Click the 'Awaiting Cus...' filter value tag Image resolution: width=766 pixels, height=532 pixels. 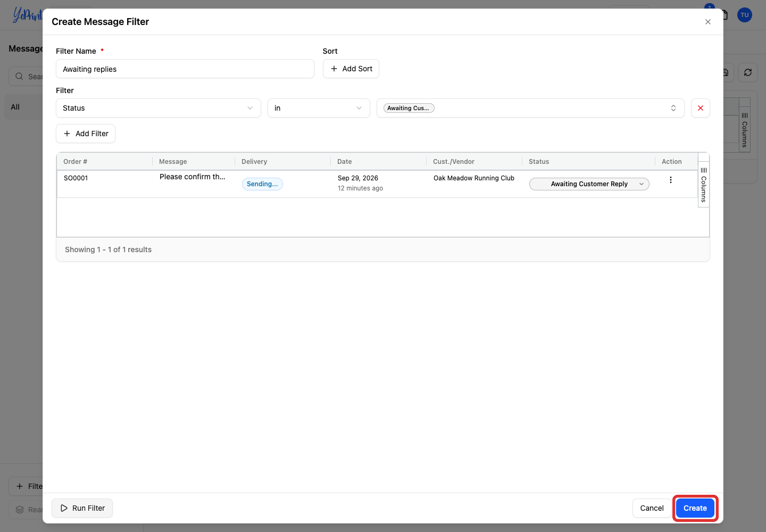pyautogui.click(x=409, y=108)
